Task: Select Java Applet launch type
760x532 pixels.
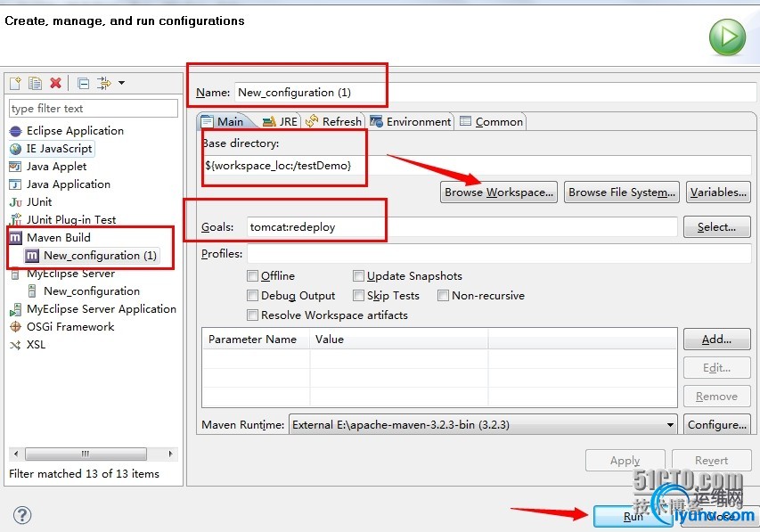Action: click(x=56, y=167)
